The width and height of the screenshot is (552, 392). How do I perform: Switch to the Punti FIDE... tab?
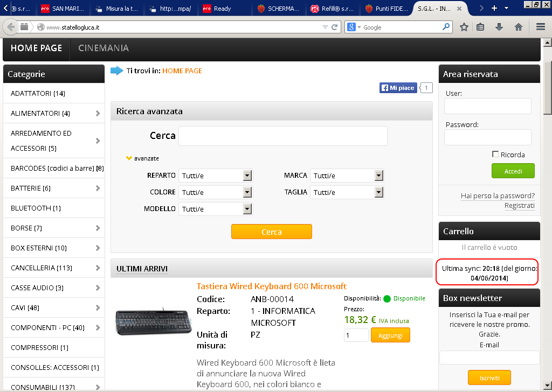(x=387, y=9)
